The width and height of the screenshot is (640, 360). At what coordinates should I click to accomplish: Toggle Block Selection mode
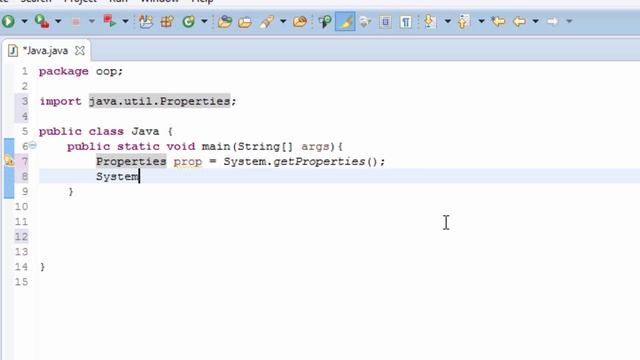coord(385,21)
